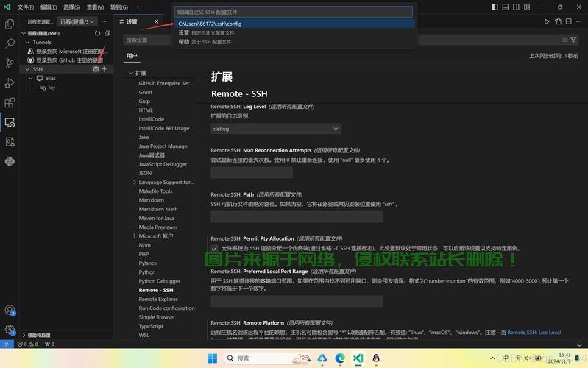Expand Language Support for Java settings

coord(135,182)
